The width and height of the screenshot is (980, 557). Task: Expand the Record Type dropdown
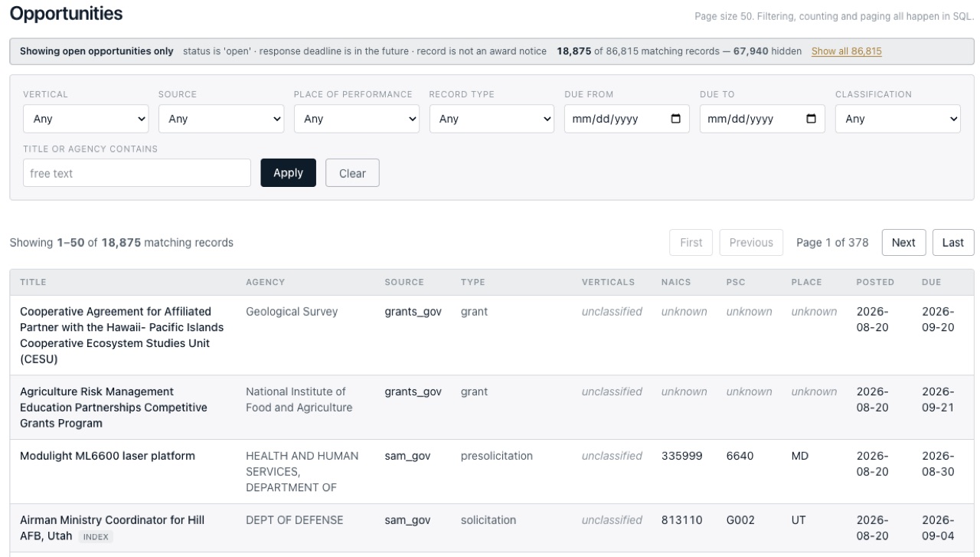click(x=492, y=119)
